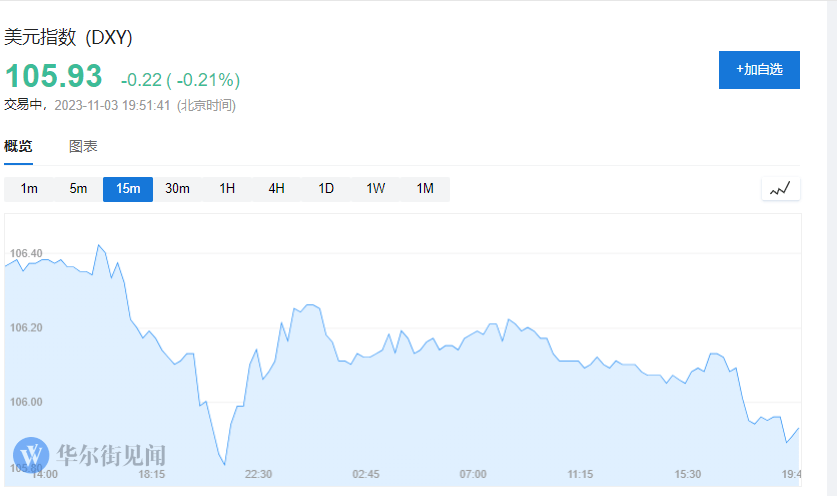Image resolution: width=837 pixels, height=496 pixels.
Task: Click the -0.22 (-0.21%) change value
Action: click(180, 80)
